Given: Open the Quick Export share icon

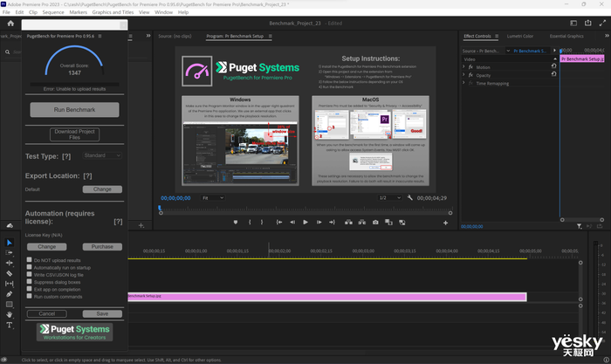Looking at the screenshot, I should point(588,23).
